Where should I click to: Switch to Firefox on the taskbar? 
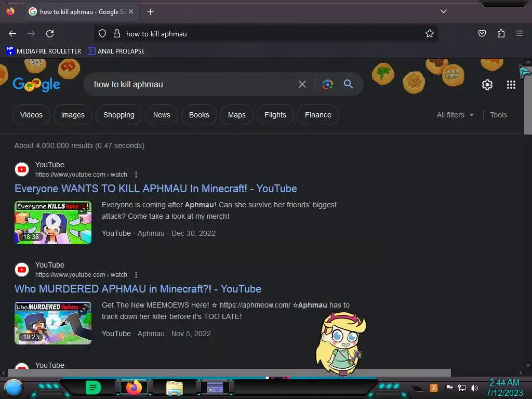(x=134, y=388)
